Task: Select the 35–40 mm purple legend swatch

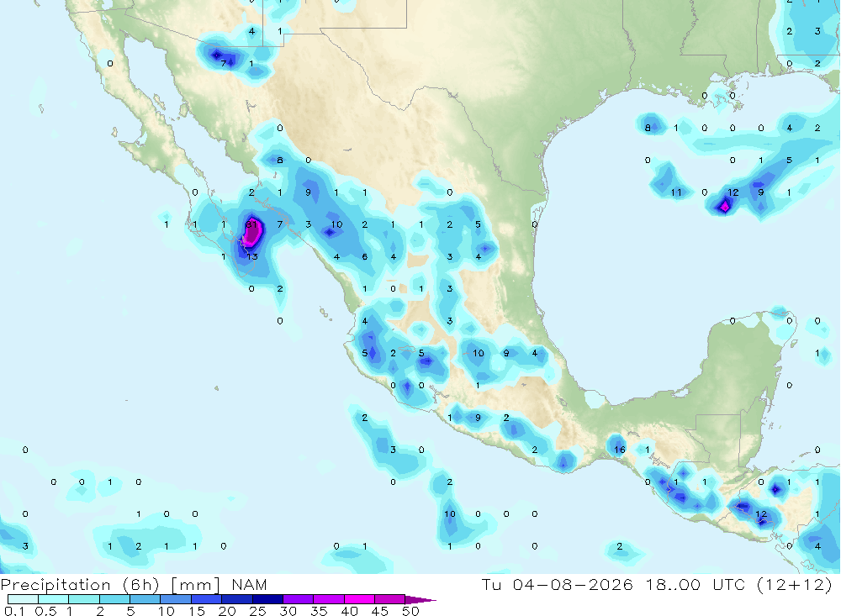Action: 328,599
